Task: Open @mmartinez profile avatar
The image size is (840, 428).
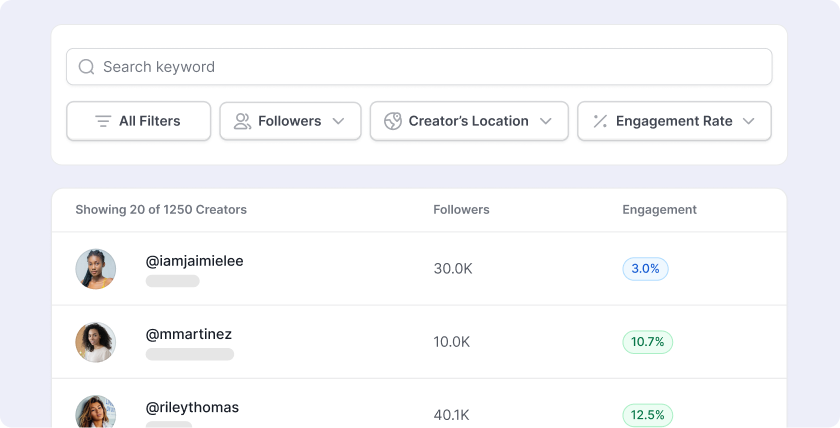Action: [x=96, y=342]
